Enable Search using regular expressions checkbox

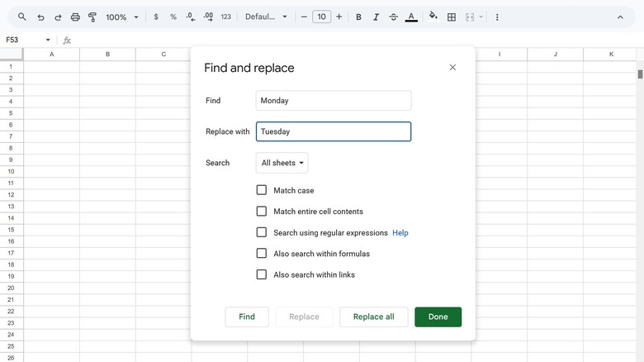pyautogui.click(x=262, y=232)
